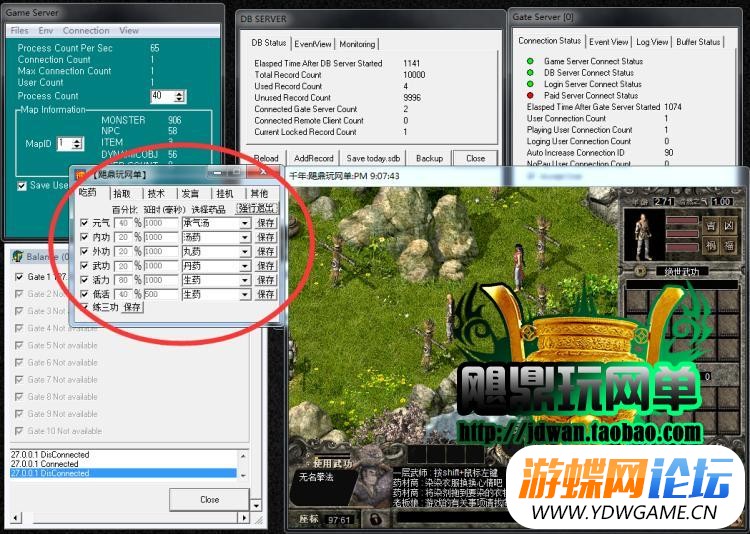Toggle the 元气 checkbox

(84, 223)
